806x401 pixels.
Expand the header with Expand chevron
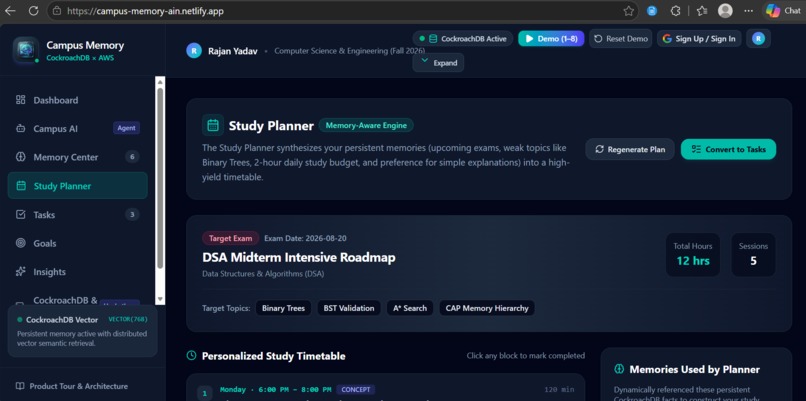point(438,63)
